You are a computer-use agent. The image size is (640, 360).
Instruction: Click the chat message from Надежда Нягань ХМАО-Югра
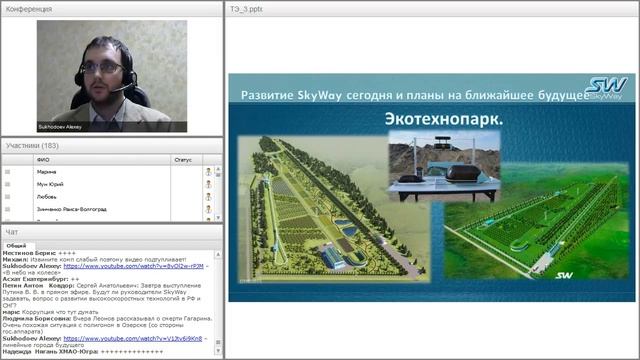(83, 351)
